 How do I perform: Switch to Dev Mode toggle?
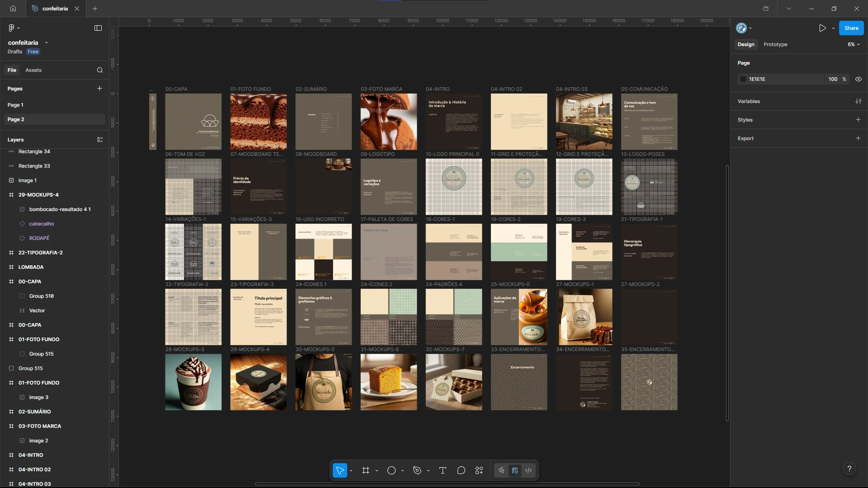(x=528, y=470)
